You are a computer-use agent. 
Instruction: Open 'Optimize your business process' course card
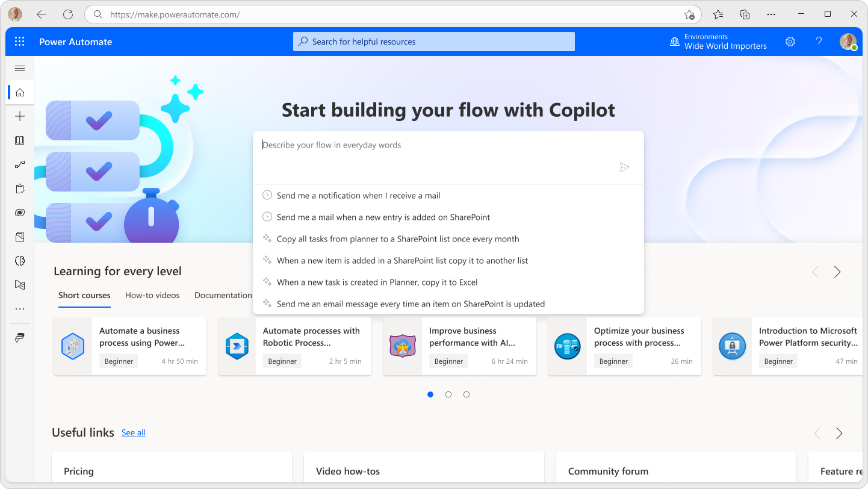click(x=625, y=346)
